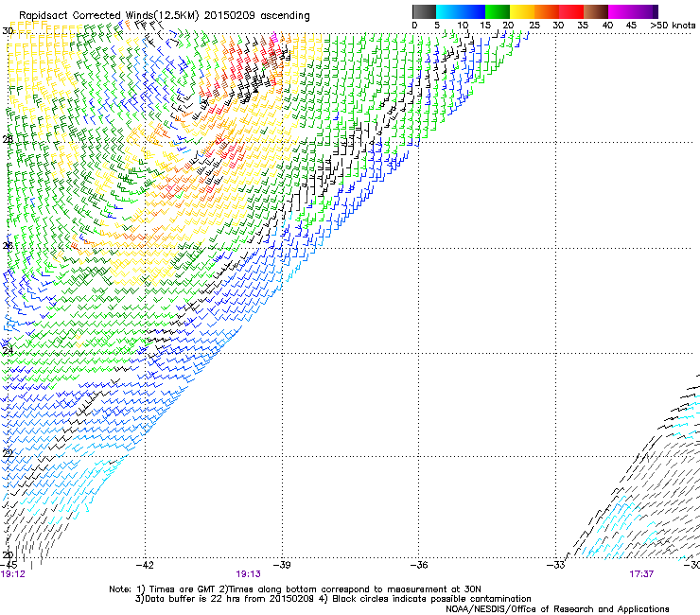Click the yellow 20-25 knots legend color
700x615 pixels.
click(522, 11)
